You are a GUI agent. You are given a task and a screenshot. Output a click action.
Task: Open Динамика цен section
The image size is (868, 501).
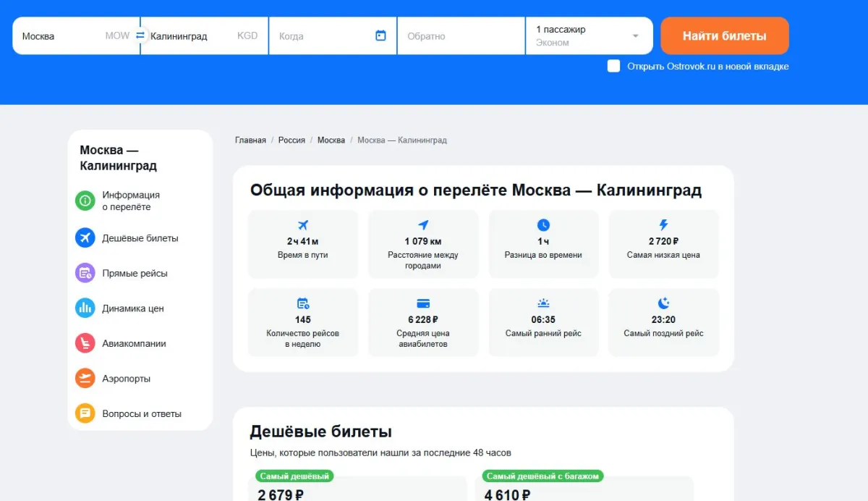(x=133, y=308)
